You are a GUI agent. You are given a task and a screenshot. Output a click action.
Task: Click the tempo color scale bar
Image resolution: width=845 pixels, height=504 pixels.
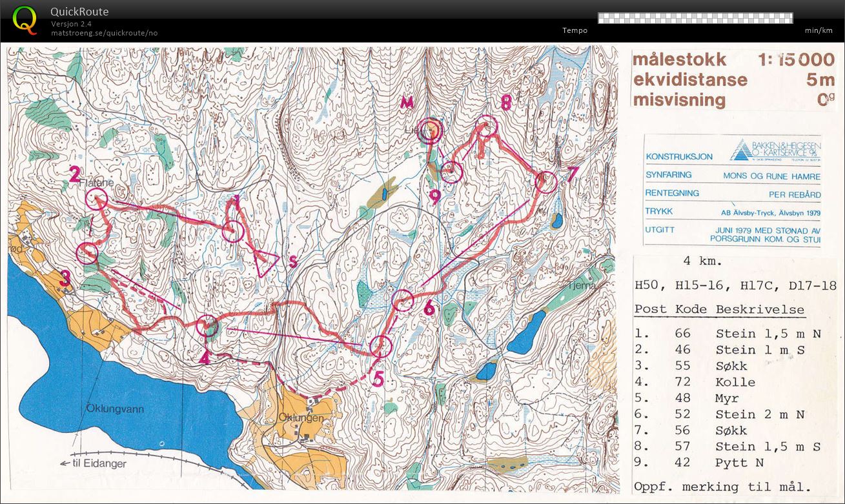pyautogui.click(x=695, y=18)
